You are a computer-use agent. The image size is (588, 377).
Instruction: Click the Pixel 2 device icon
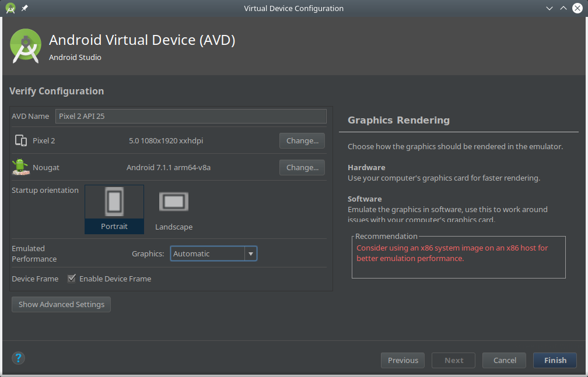21,140
